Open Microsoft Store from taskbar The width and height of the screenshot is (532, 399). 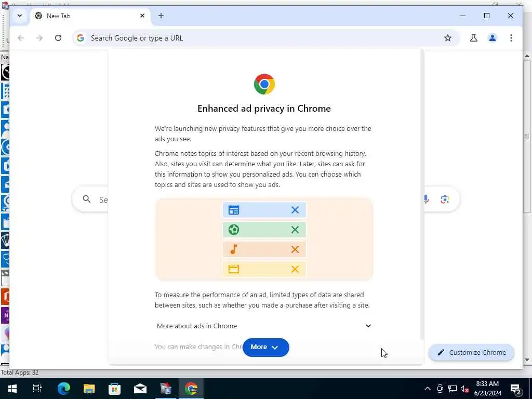tap(115, 389)
